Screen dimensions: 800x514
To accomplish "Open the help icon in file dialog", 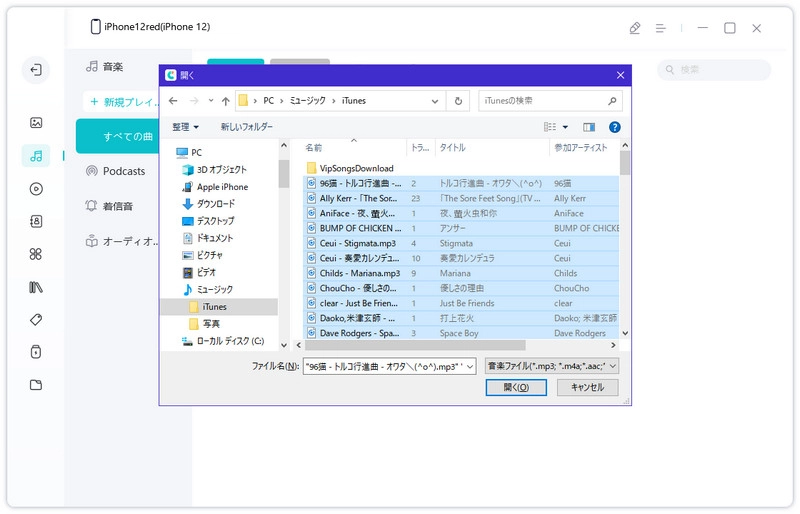I will tap(615, 127).
